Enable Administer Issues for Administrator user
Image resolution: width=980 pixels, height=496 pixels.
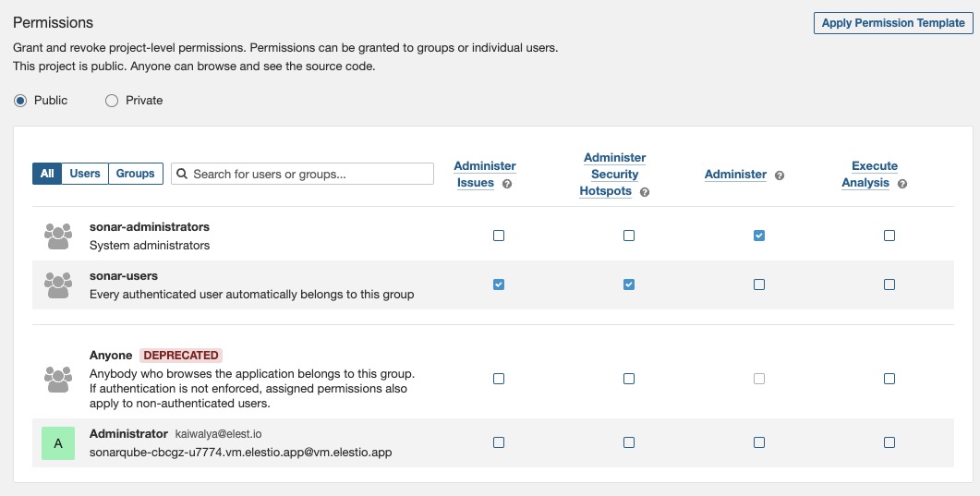[499, 442]
